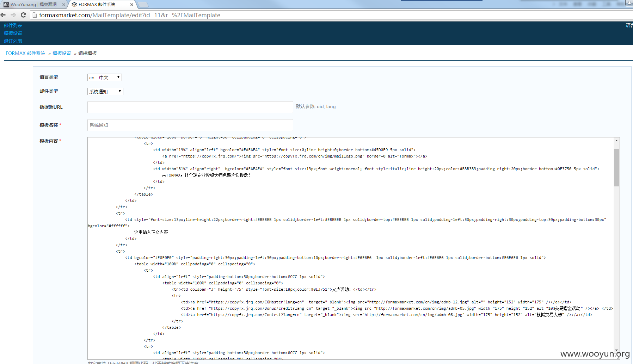This screenshot has width=633, height=364.
Task: Reload the page with refresh icon
Action: click(24, 15)
